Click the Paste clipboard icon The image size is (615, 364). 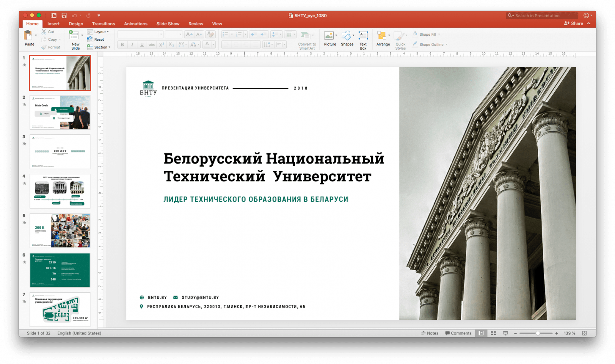(x=28, y=36)
